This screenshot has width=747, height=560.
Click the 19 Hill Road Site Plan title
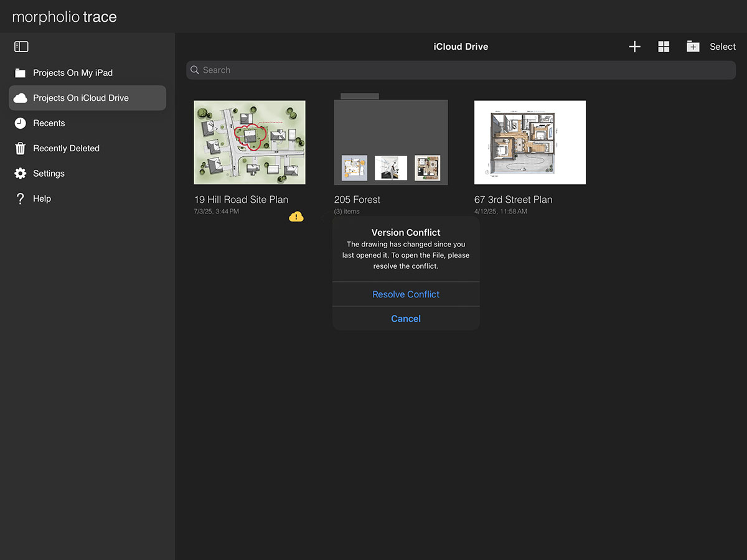[242, 200]
